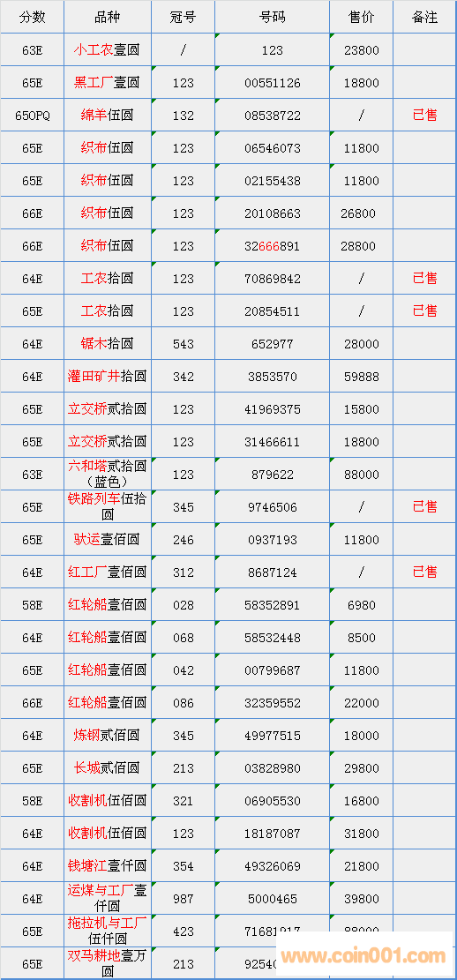Click the 售价 column header

pos(362,18)
